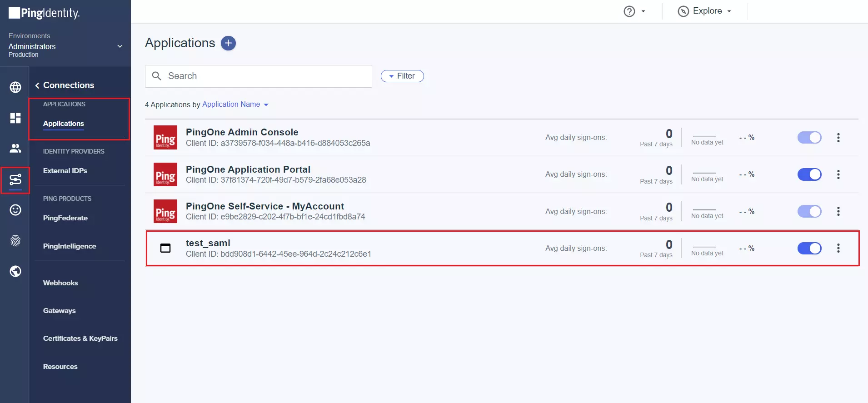
Task: Open Gateways menu item
Action: pos(60,311)
